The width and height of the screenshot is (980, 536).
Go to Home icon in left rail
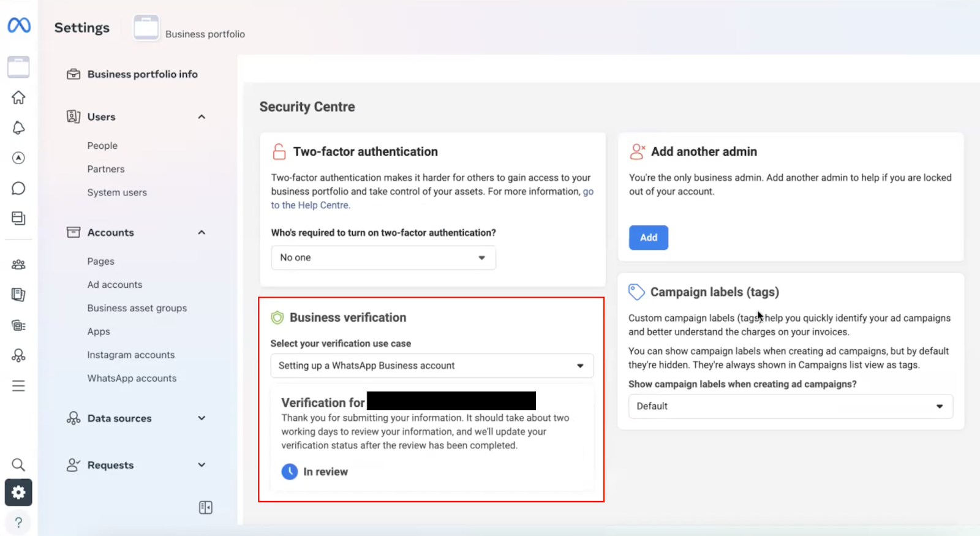coord(18,97)
